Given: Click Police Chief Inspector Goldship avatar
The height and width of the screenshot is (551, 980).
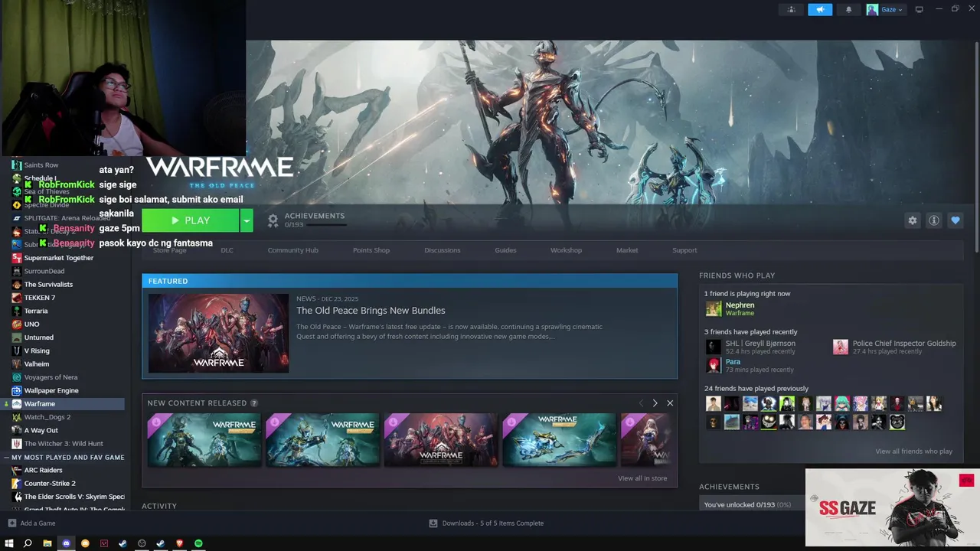Looking at the screenshot, I should coord(841,347).
